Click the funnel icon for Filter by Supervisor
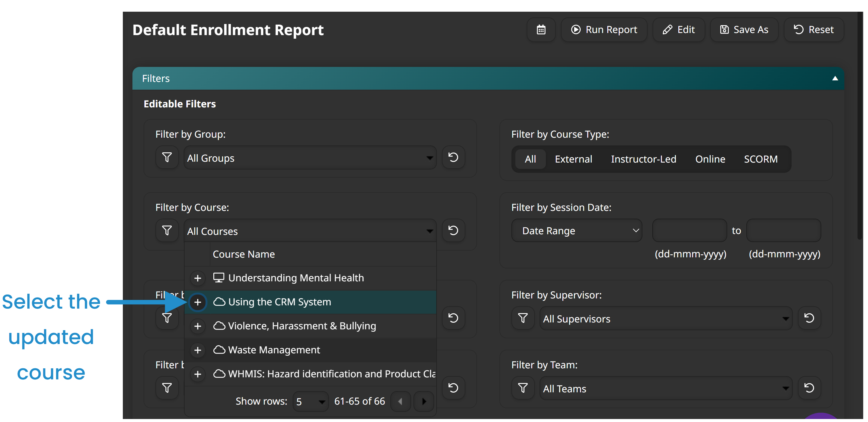 click(523, 318)
